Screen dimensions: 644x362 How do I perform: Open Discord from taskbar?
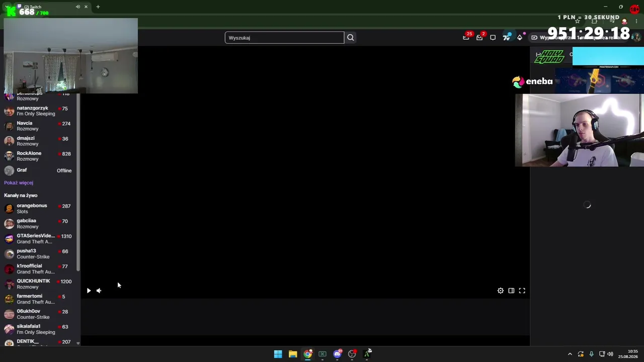coord(337,354)
